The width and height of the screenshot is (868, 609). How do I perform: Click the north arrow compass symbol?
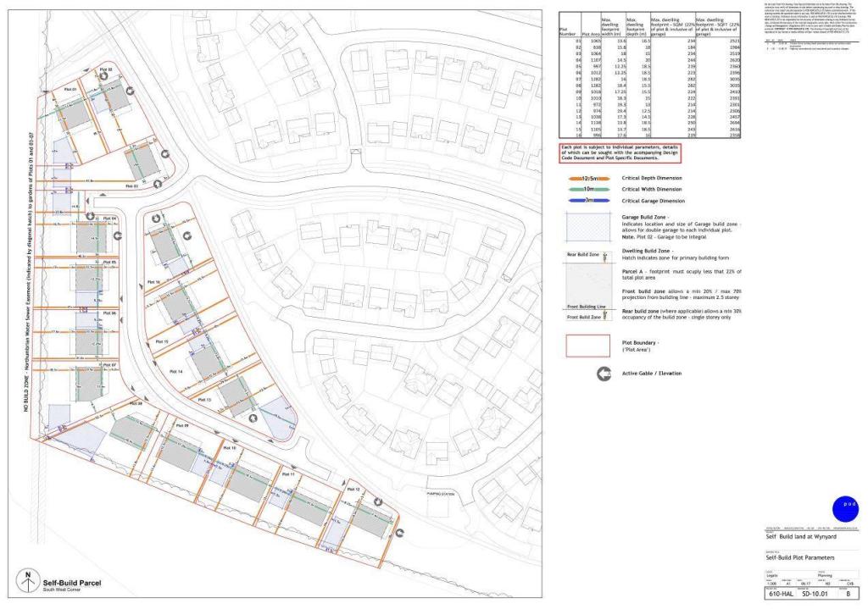coord(28,583)
